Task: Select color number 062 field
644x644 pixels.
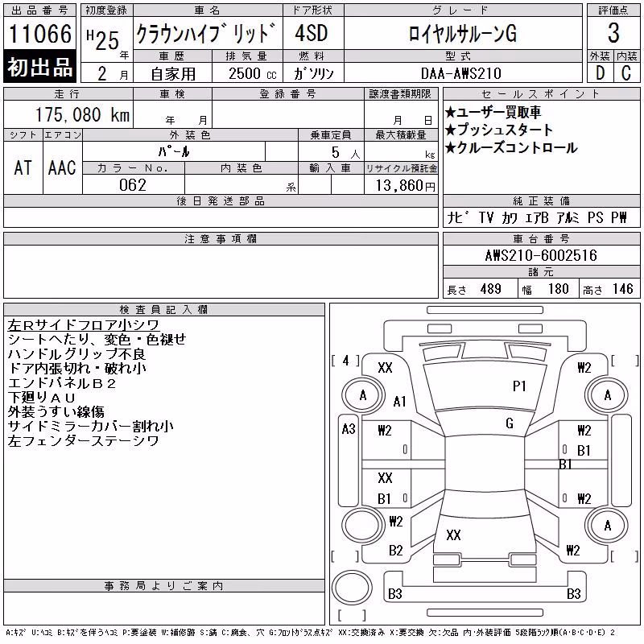Action: tap(133, 185)
